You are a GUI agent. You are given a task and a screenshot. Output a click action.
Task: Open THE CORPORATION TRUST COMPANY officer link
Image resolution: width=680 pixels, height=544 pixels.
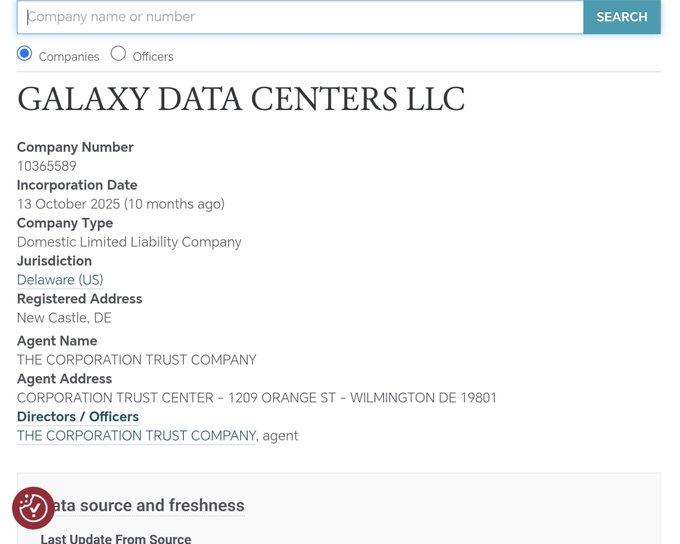pyautogui.click(x=137, y=436)
